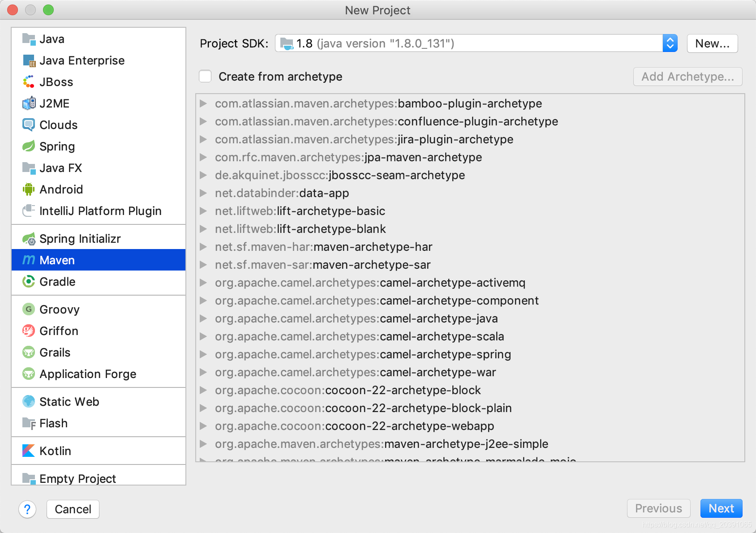
Task: Click the Java Enterprise icon
Action: click(x=29, y=60)
